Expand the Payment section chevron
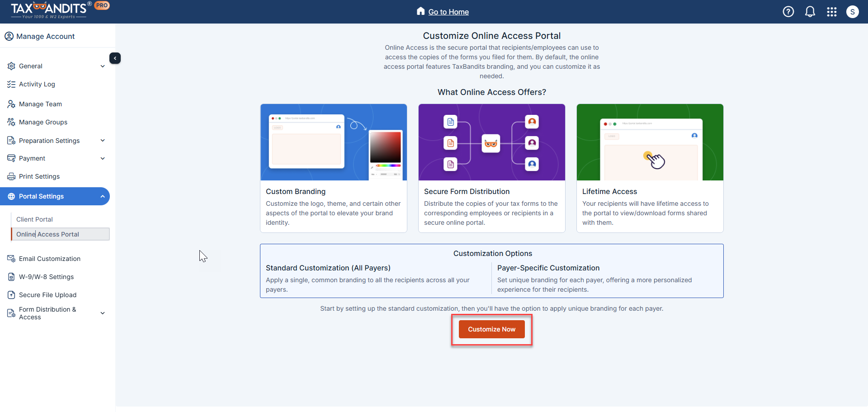Image resolution: width=868 pixels, height=412 pixels. click(x=103, y=158)
